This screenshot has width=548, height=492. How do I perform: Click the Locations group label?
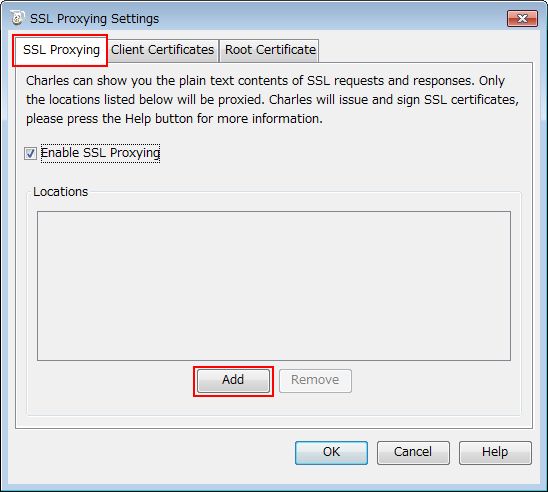click(60, 192)
